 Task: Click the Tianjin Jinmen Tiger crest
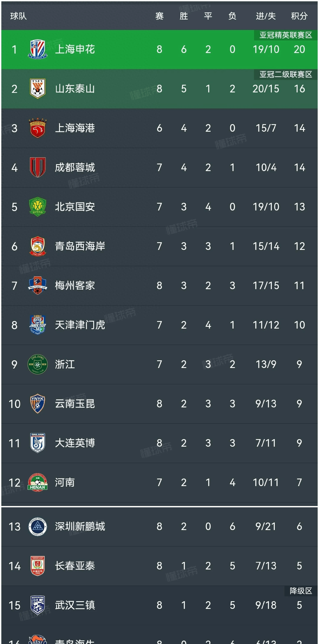pyautogui.click(x=38, y=324)
